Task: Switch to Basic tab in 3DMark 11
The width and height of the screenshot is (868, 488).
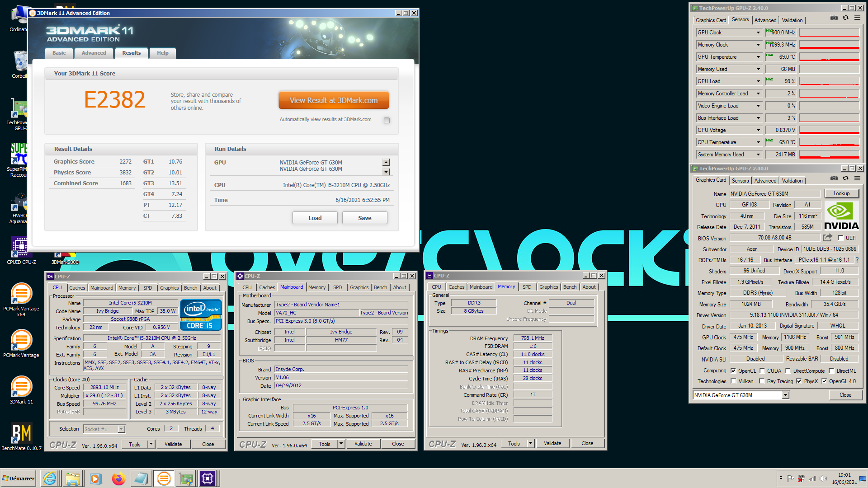Action: [x=59, y=53]
